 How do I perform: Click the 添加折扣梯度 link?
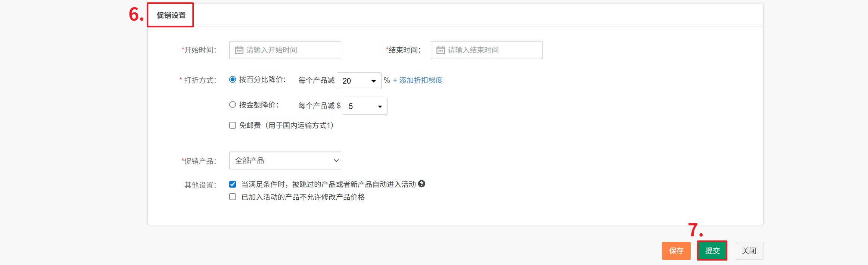click(x=418, y=80)
